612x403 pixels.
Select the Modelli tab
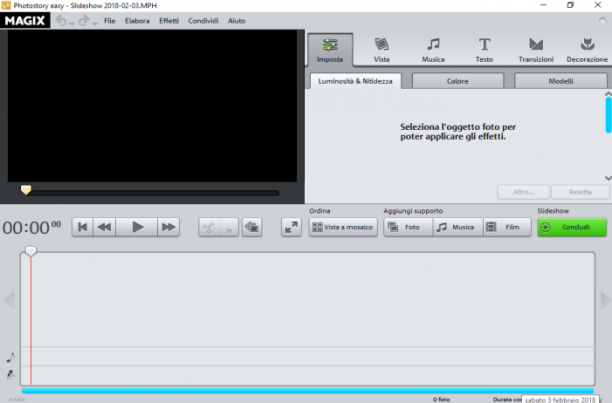point(561,81)
